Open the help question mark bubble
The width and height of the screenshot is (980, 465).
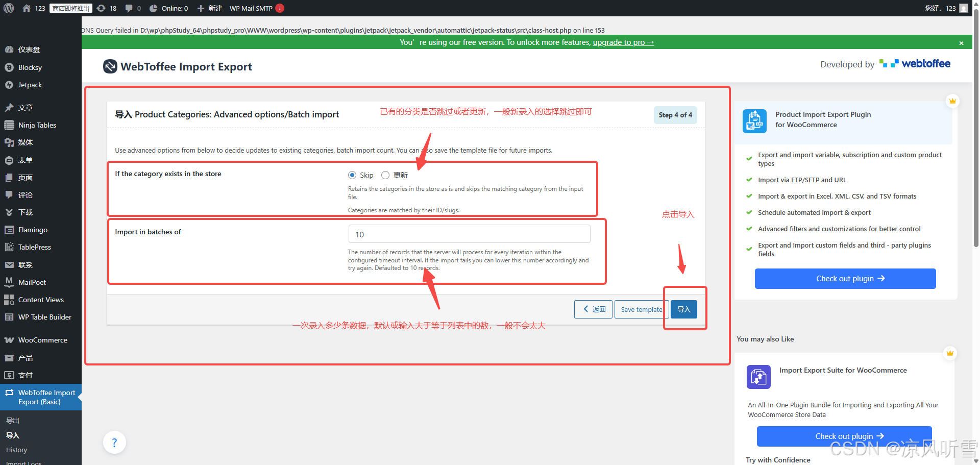(x=114, y=443)
